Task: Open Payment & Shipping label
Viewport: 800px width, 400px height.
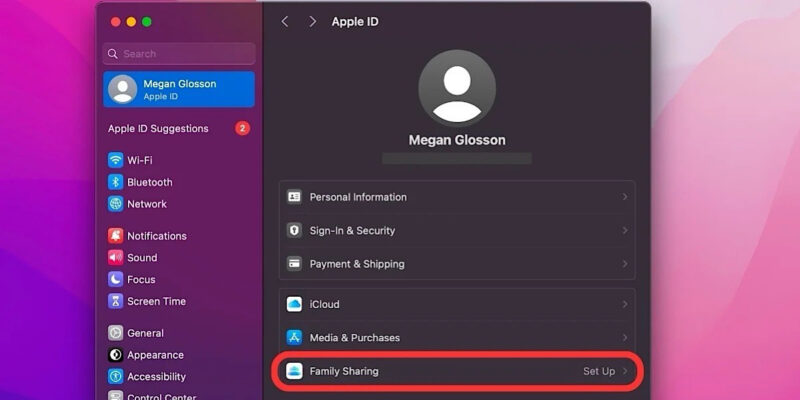Action: pyautogui.click(x=357, y=264)
